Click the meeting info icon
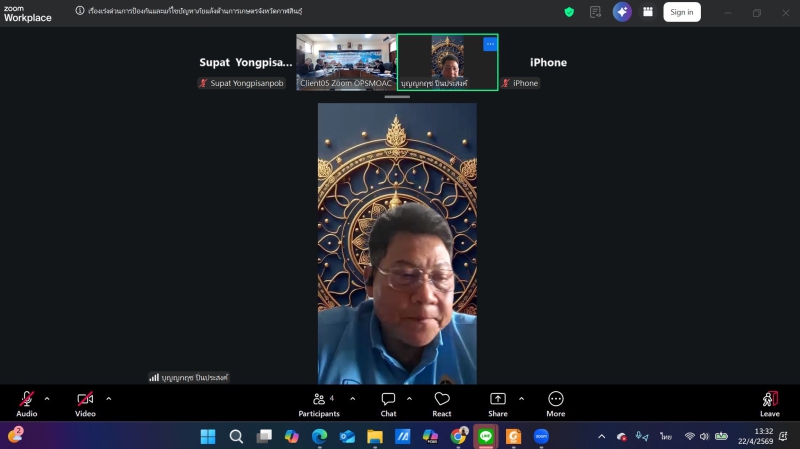 [80, 11]
